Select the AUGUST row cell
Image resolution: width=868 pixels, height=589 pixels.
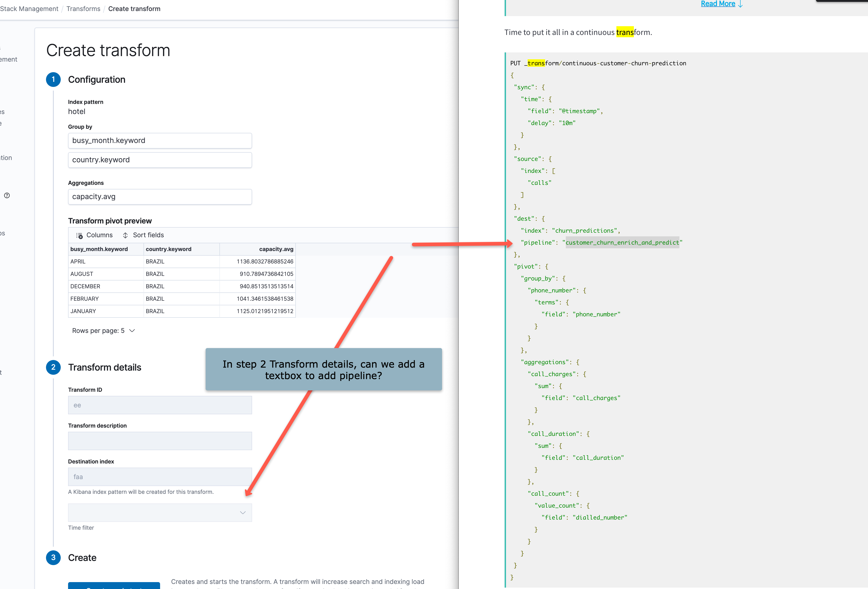(106, 274)
